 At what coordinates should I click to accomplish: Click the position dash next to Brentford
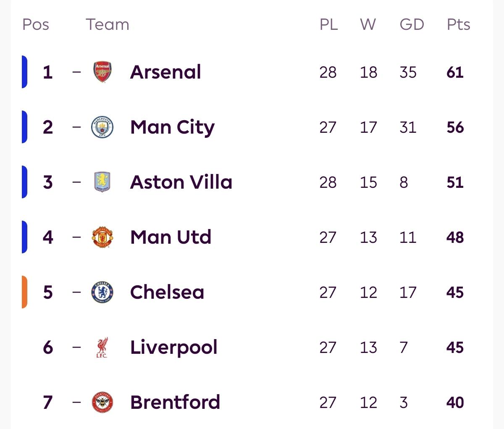pos(76,402)
